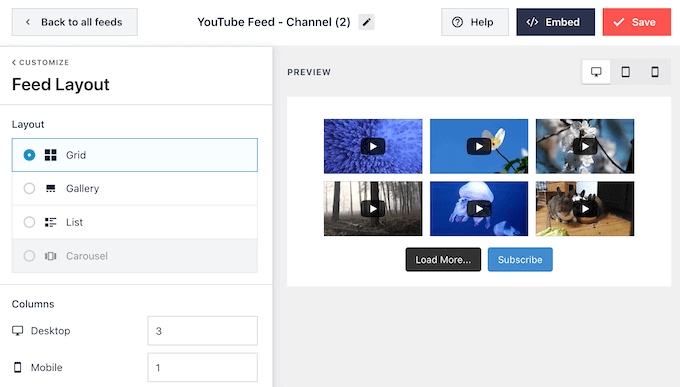This screenshot has height=387, width=680.
Task: Click Back to all feeds button
Action: (x=75, y=22)
